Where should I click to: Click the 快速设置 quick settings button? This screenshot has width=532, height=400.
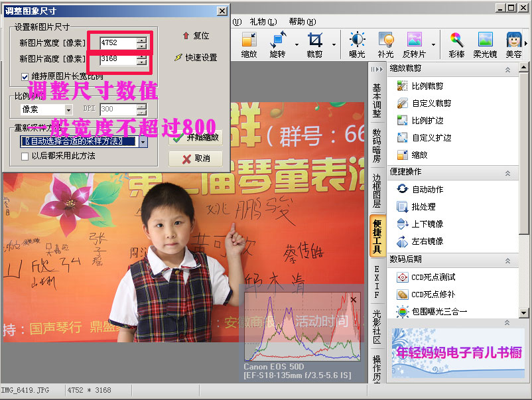196,58
